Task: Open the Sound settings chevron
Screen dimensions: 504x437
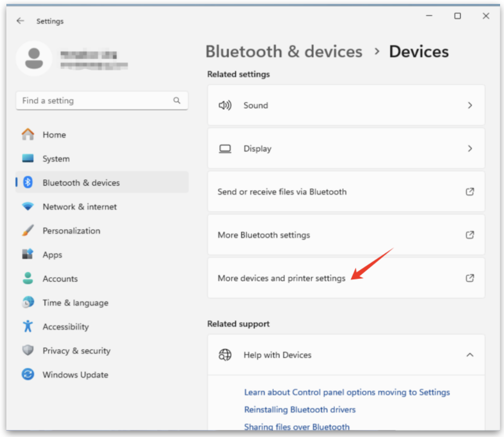Action: click(470, 105)
